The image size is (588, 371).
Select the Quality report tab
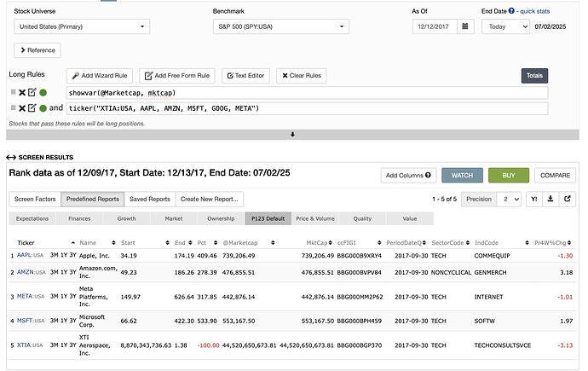pos(362,218)
